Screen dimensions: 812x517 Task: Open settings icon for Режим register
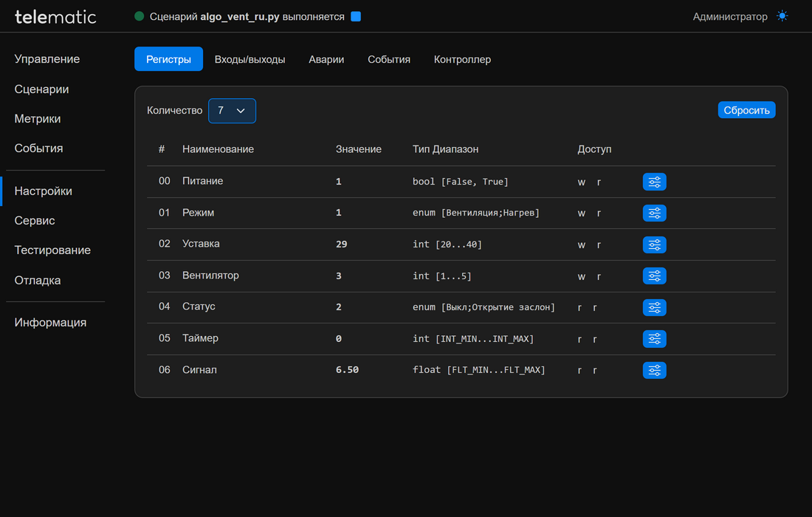point(654,213)
